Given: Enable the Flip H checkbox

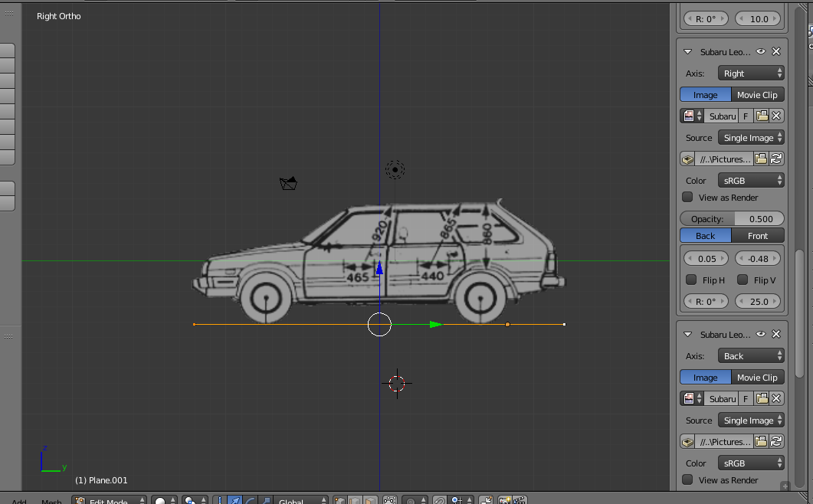Looking at the screenshot, I should 691,280.
